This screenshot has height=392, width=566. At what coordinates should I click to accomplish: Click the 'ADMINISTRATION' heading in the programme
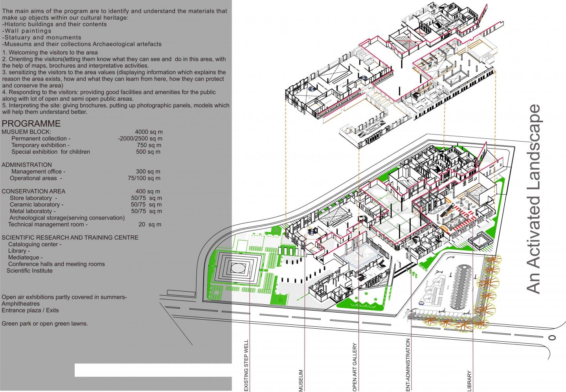coord(27,165)
